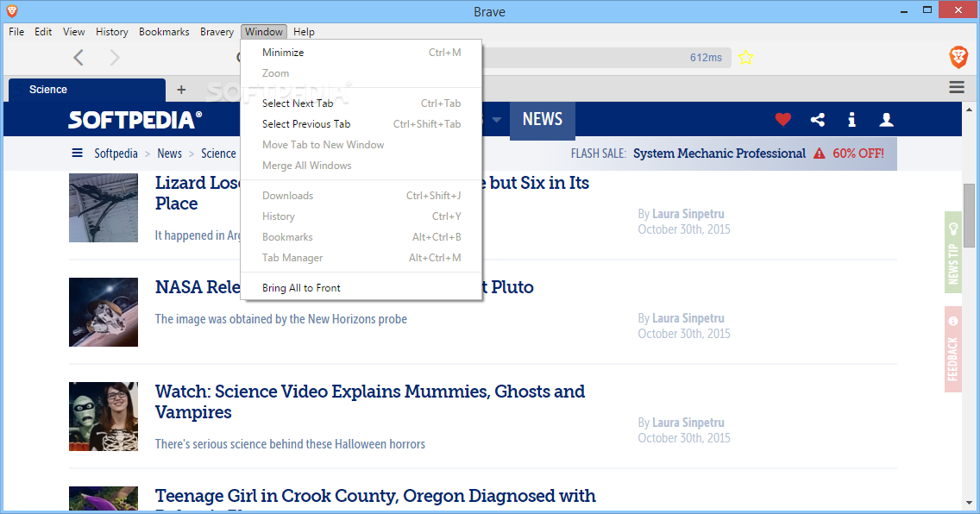Open the info icon in Softpedia header
980x514 pixels.
(x=851, y=119)
